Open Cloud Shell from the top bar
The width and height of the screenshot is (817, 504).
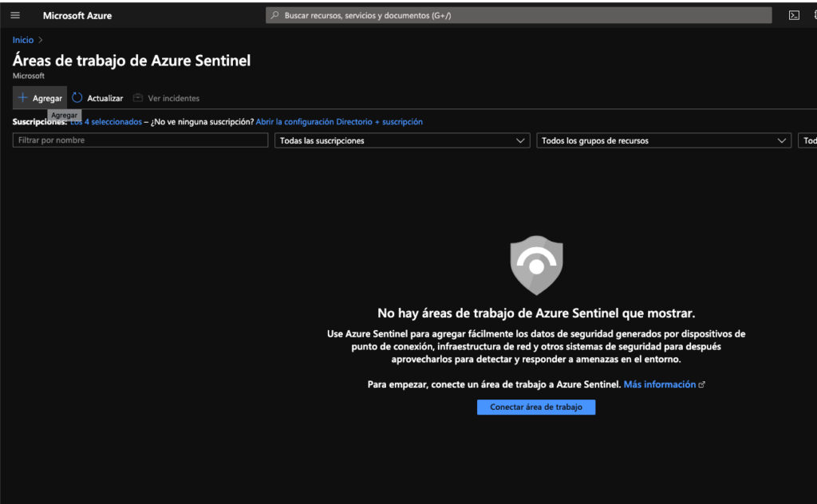point(794,15)
